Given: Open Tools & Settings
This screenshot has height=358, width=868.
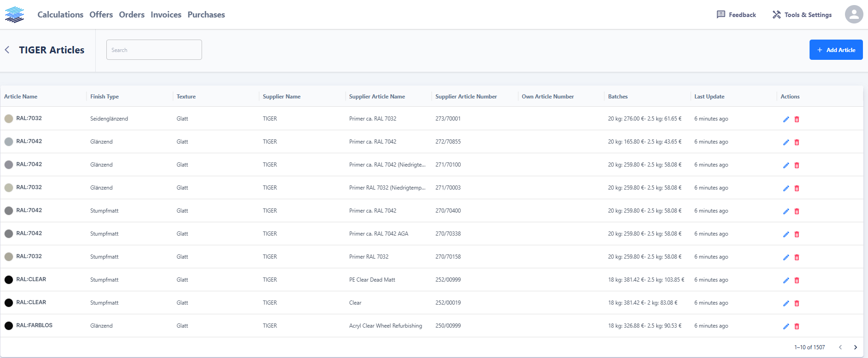Looking at the screenshot, I should [x=802, y=15].
